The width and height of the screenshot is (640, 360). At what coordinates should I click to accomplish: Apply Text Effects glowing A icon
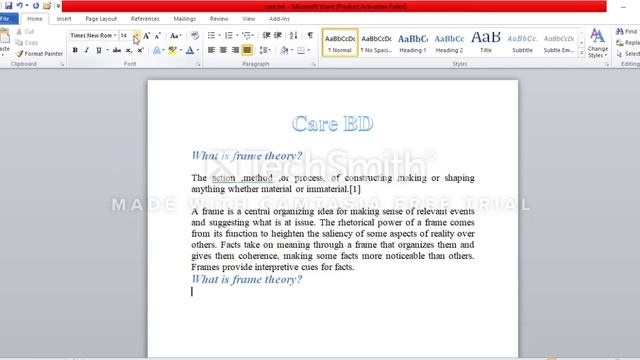pos(157,50)
